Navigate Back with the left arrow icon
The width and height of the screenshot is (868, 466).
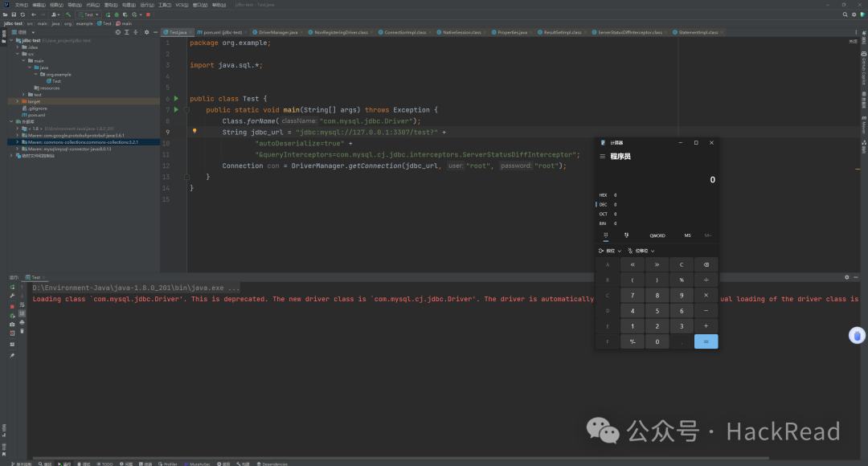coord(34,14)
